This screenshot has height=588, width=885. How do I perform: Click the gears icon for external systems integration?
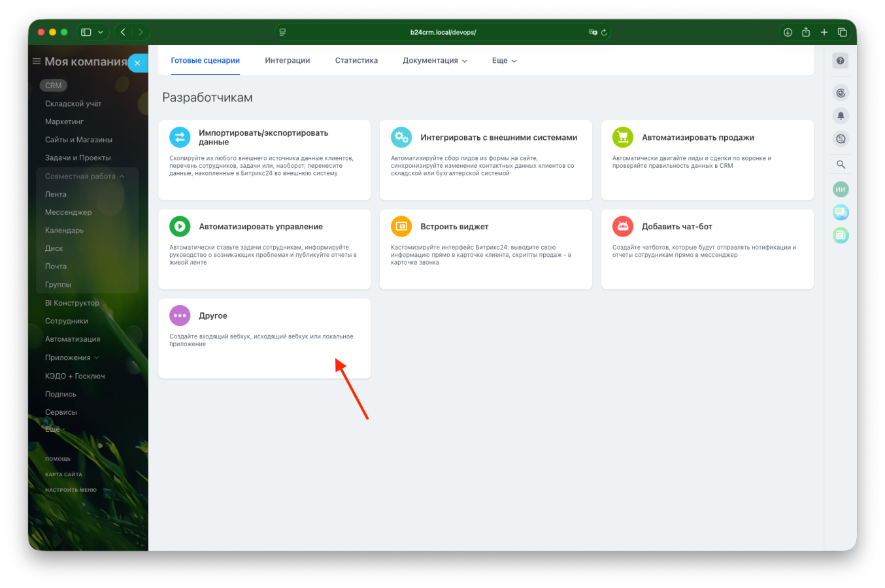[x=401, y=137]
